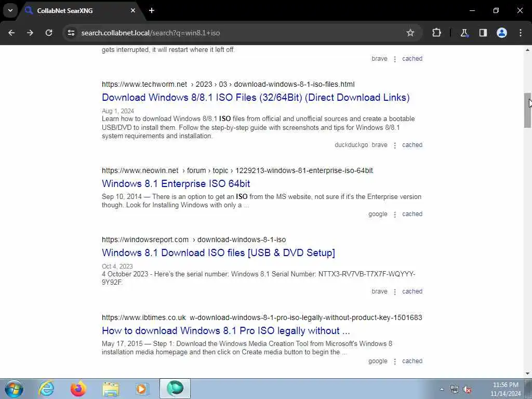Launch Firefox from the taskbar
Screen dimensions: 532x399
[78, 389]
